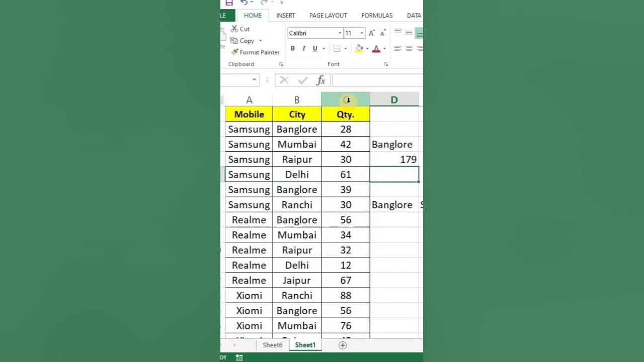
Task: Open the Undo history dropdown arrow
Action: (x=252, y=3)
